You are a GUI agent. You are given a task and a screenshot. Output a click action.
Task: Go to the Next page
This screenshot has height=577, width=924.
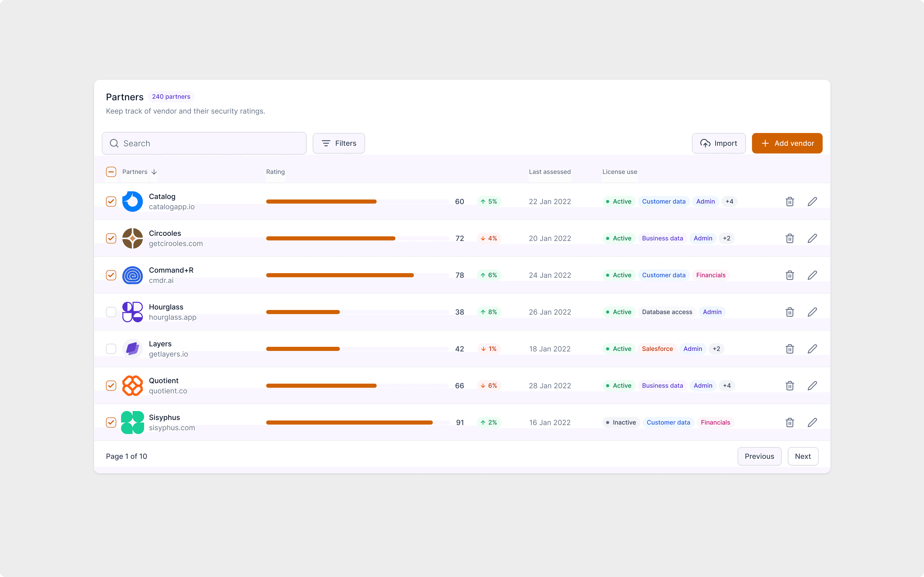803,457
